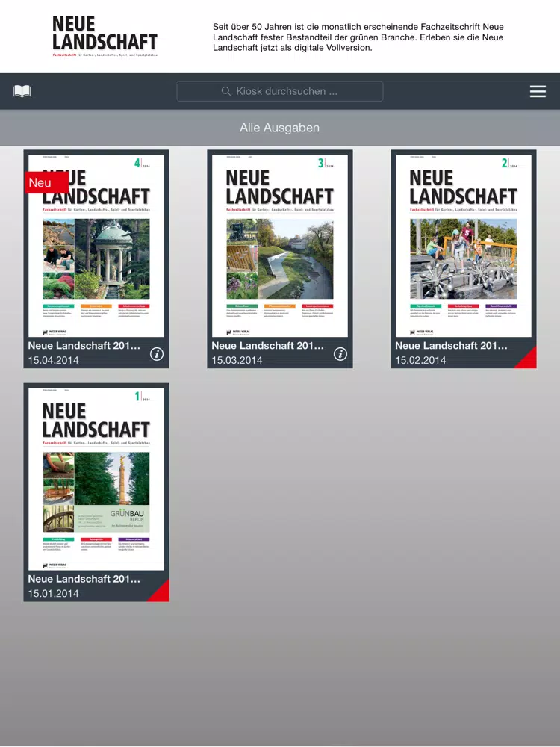Image resolution: width=560 pixels, height=747 pixels.
Task: Open issue 3/2014 cover thumbnail
Action: (x=279, y=245)
